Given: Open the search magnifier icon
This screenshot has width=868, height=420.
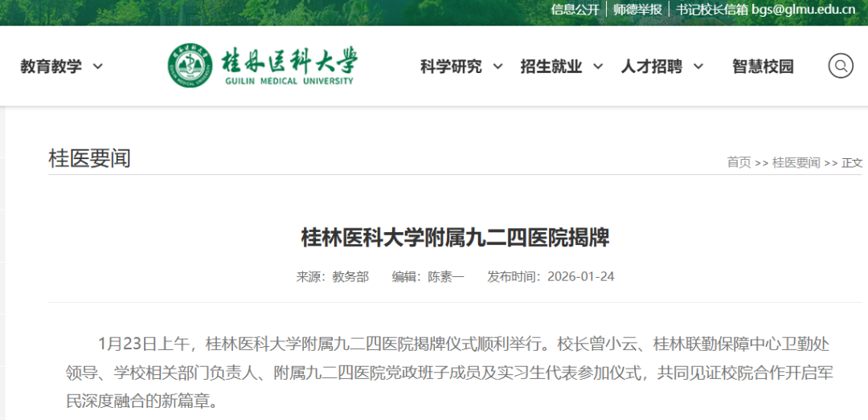Looking at the screenshot, I should (841, 66).
